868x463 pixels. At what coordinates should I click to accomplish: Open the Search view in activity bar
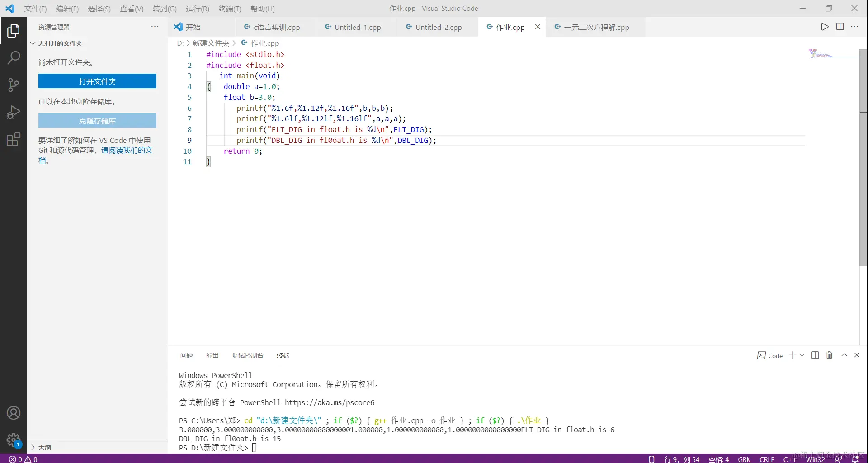coord(14,57)
